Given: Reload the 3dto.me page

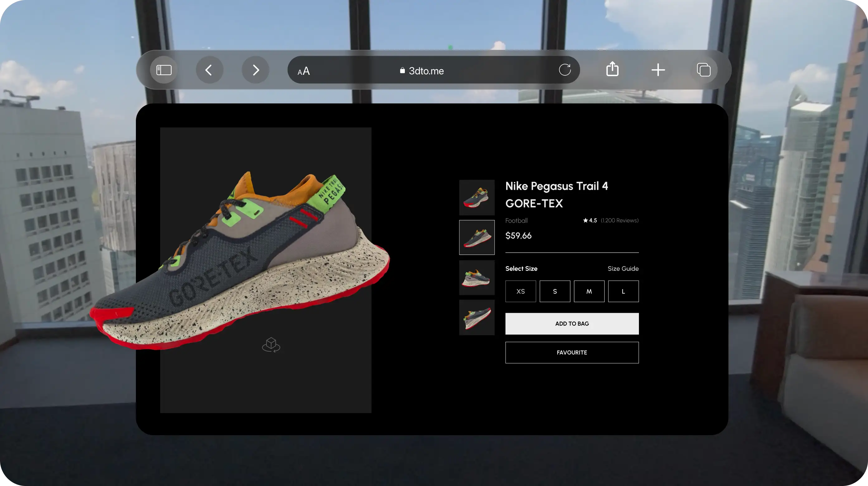Looking at the screenshot, I should 565,70.
